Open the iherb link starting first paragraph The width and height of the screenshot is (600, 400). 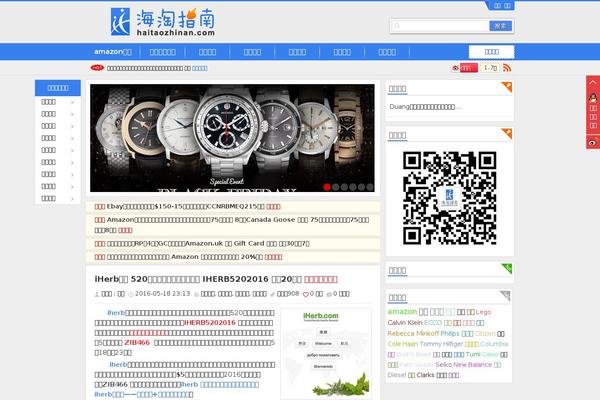[116, 313]
